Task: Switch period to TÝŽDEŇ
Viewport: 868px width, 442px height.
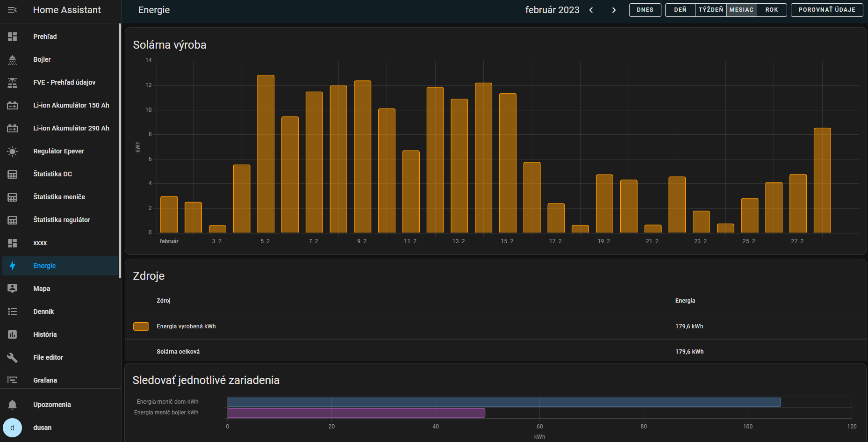Action: [x=710, y=10]
